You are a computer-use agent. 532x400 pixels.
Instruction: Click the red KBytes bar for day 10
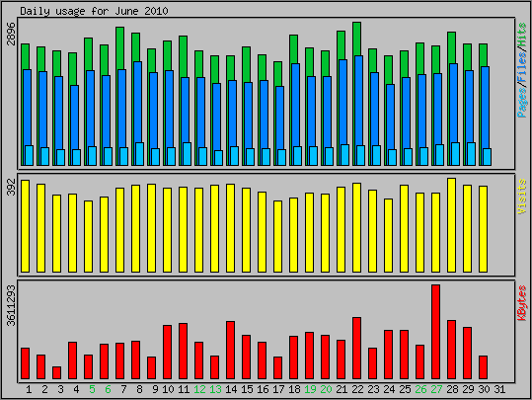point(167,353)
